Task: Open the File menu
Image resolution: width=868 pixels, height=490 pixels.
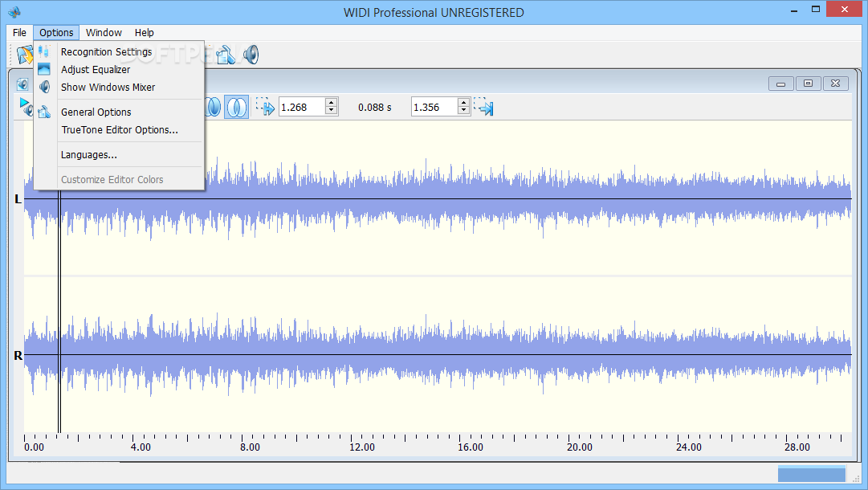Action: 19,33
